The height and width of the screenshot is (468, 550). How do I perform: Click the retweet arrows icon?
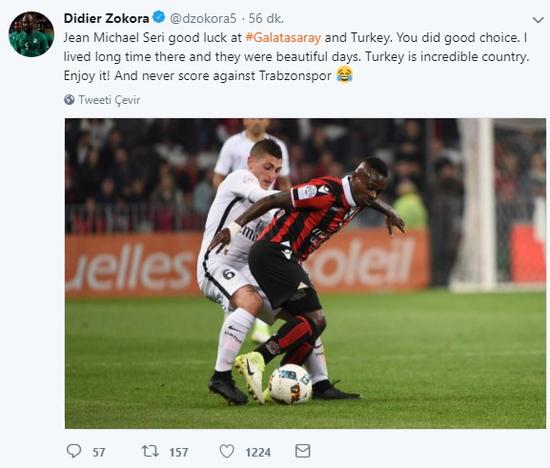click(x=150, y=451)
